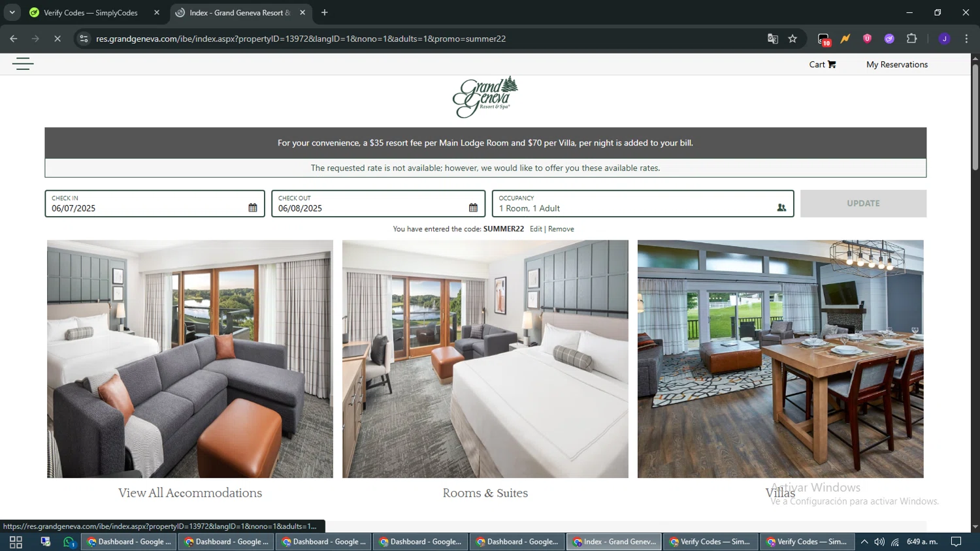Screen dimensions: 980x551
Task: Click the translate page icon
Action: click(x=773, y=39)
